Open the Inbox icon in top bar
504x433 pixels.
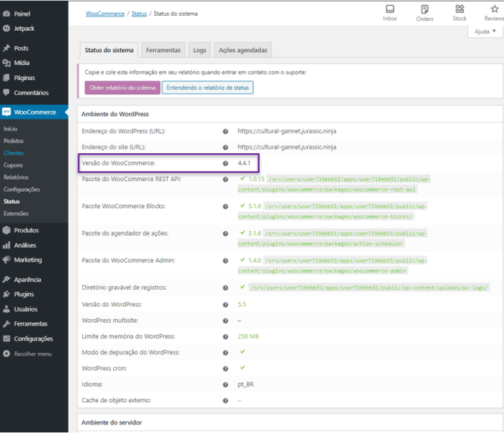coord(390,9)
